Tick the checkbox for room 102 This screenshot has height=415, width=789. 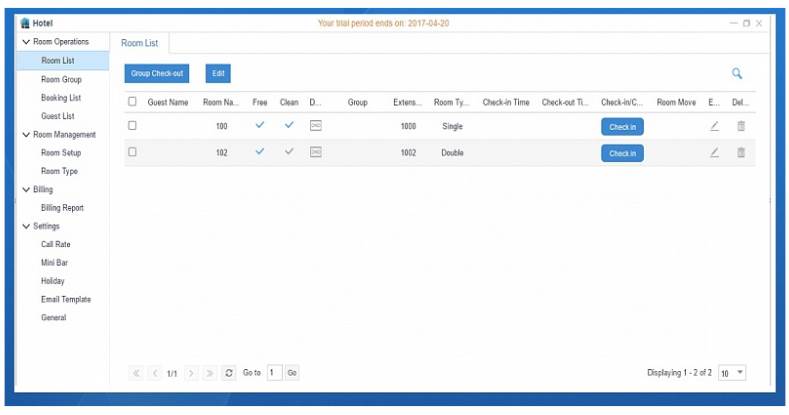(x=132, y=152)
